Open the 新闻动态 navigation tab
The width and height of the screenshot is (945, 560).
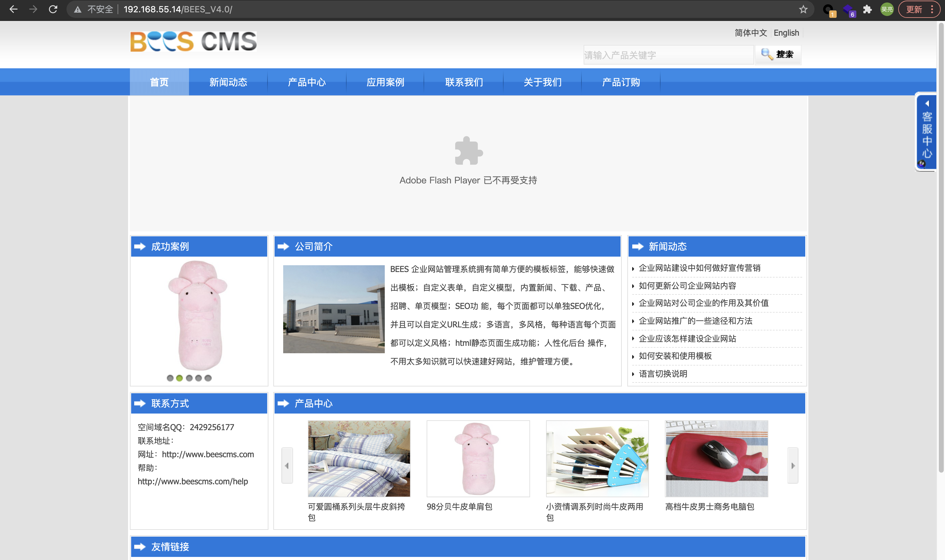(228, 82)
